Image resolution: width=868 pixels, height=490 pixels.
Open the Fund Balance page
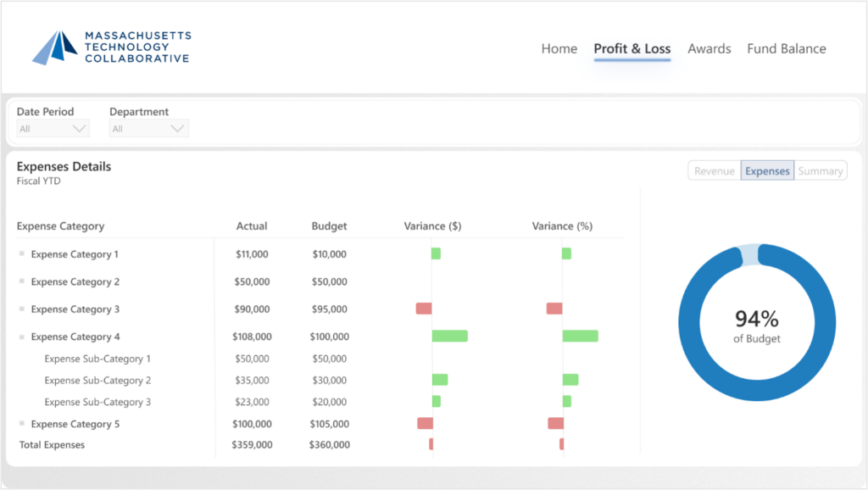pyautogui.click(x=786, y=48)
